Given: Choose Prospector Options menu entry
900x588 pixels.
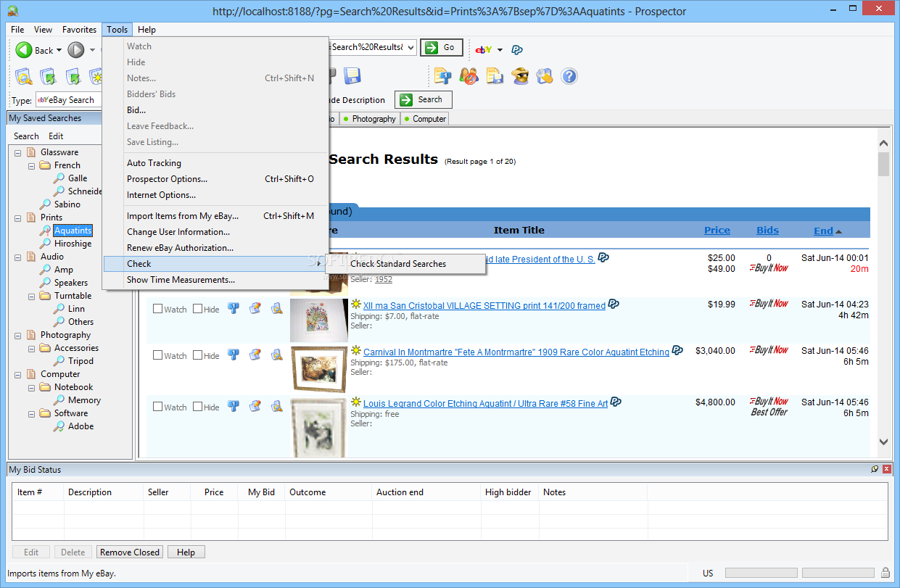Looking at the screenshot, I should pos(215,179).
